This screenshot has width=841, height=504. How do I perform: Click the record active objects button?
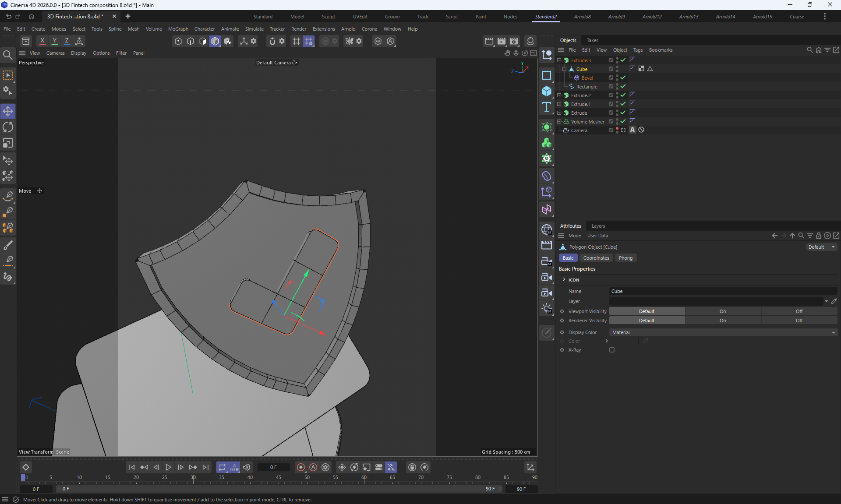click(301, 467)
